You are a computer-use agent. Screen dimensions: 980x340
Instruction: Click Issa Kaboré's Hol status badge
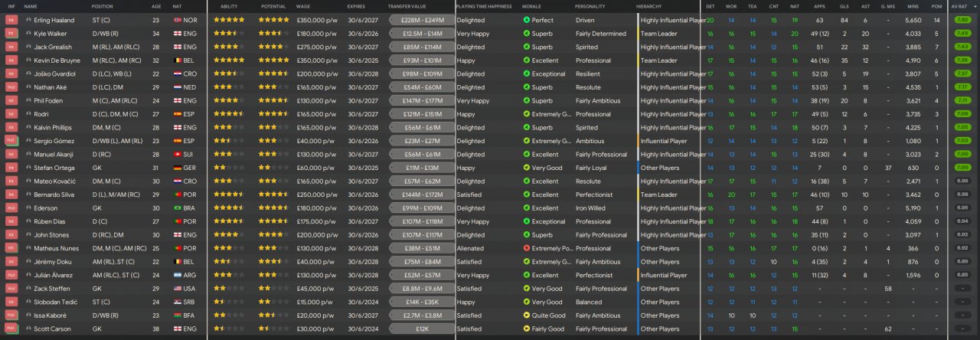tap(11, 315)
